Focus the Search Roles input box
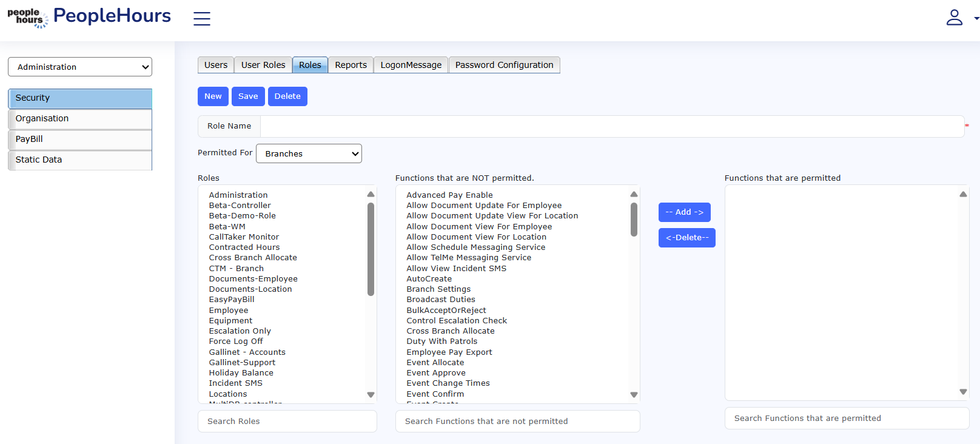Screen dimensions: 980x444 (287, 421)
